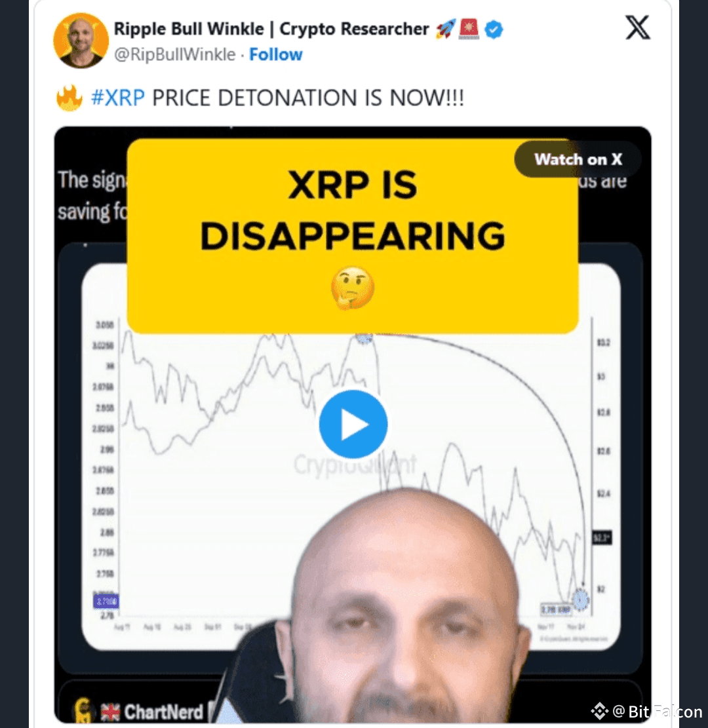Click Ripple Bull Winkle display name
This screenshot has height=728, width=708.
pos(271,29)
